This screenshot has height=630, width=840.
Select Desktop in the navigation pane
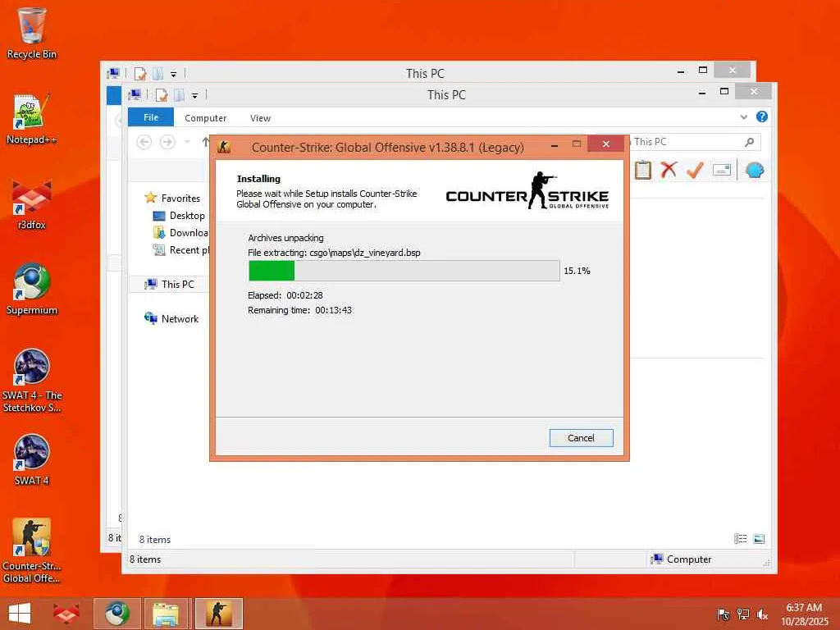180,216
